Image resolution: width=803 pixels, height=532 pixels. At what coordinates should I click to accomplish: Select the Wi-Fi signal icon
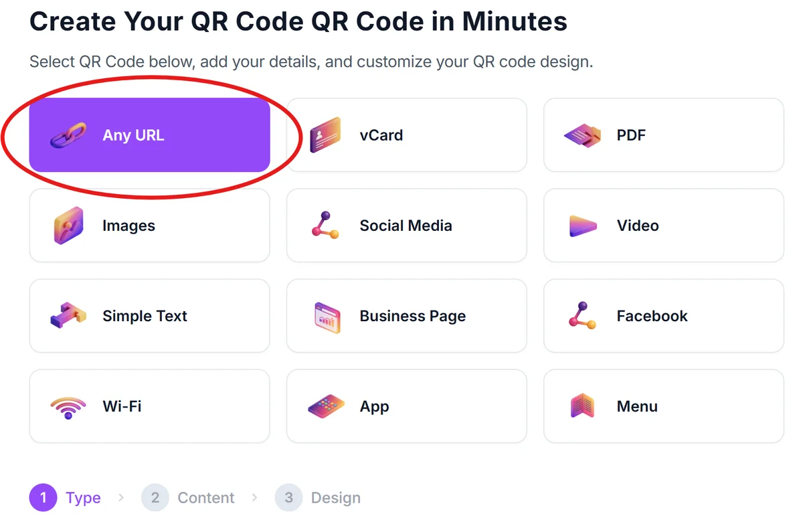(70, 406)
